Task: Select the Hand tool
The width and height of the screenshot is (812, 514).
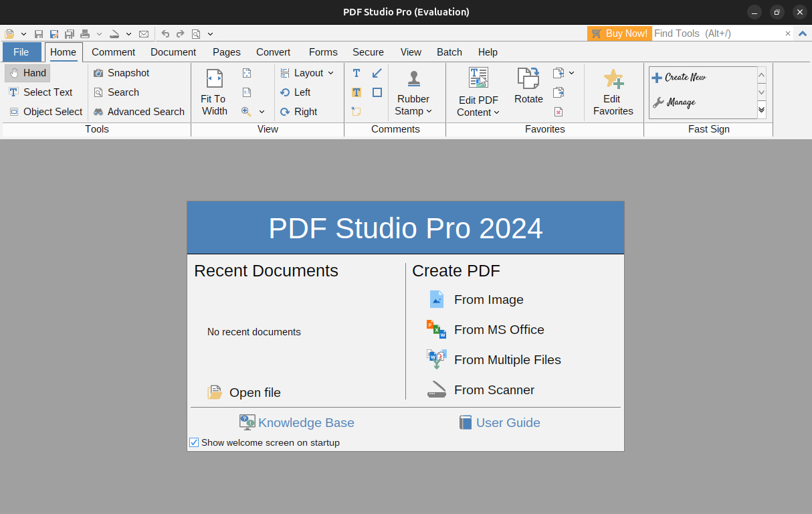Action: tap(27, 73)
